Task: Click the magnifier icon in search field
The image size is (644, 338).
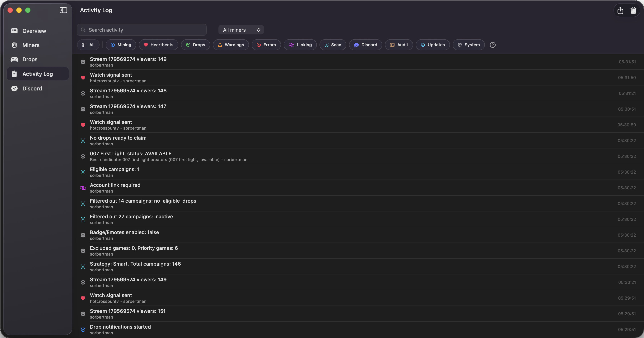Action: click(83, 30)
